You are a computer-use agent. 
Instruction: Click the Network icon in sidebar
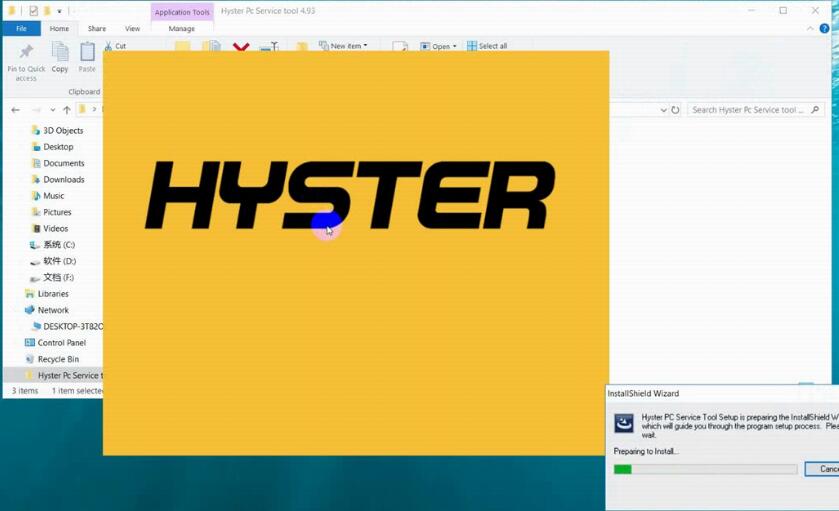pos(29,310)
